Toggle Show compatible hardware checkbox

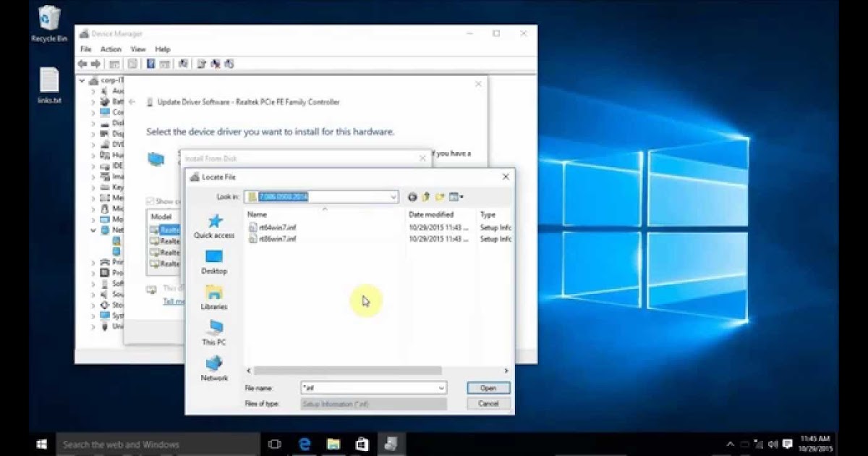click(150, 200)
